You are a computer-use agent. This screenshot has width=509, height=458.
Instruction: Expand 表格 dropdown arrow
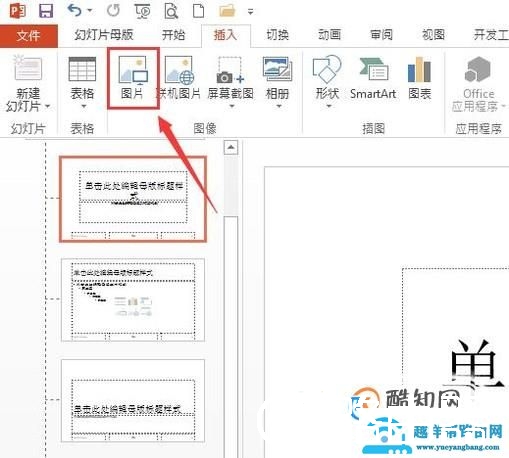click(83, 107)
